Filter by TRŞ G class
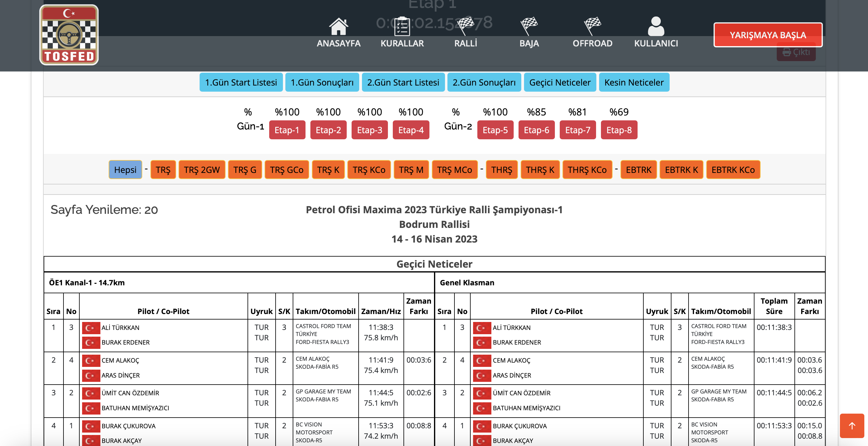Viewport: 868px width, 446px height. coord(245,170)
